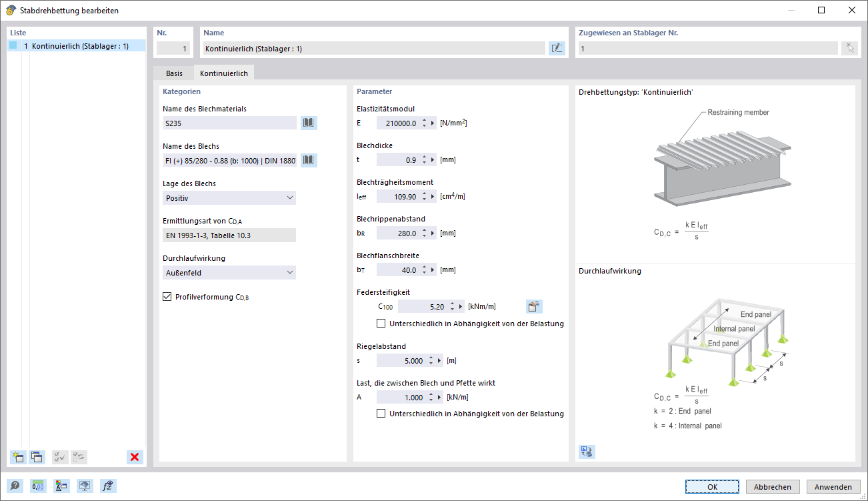Switch to the Kontinuierlich tab
The width and height of the screenshot is (868, 501).
pyautogui.click(x=224, y=73)
